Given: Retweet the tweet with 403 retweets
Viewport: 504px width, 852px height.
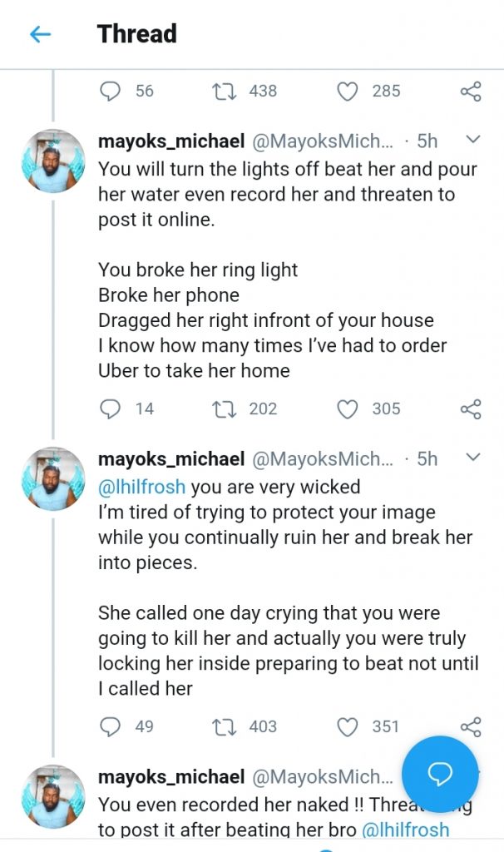Looking at the screenshot, I should coord(225,726).
